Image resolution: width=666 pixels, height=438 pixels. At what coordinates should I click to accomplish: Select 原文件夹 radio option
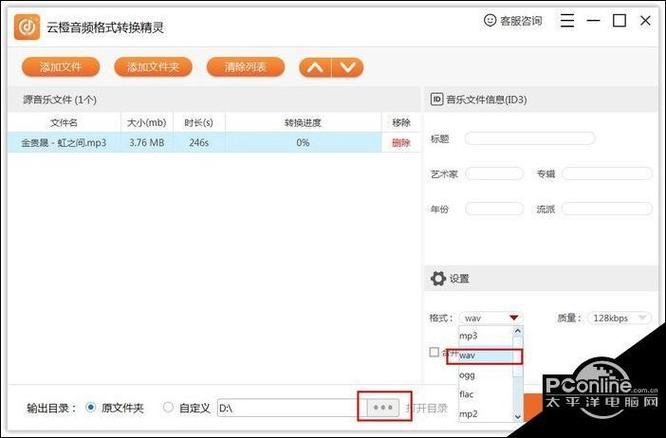(90, 408)
